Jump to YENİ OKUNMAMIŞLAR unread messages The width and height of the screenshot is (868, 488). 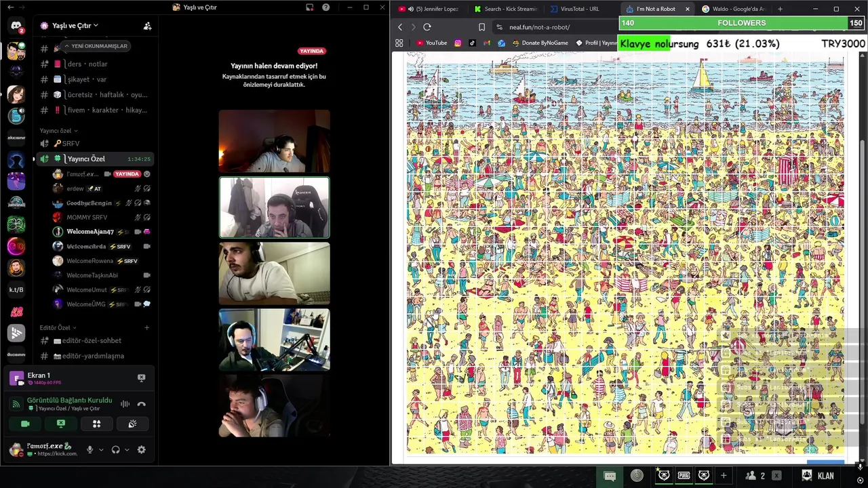pyautogui.click(x=96, y=46)
